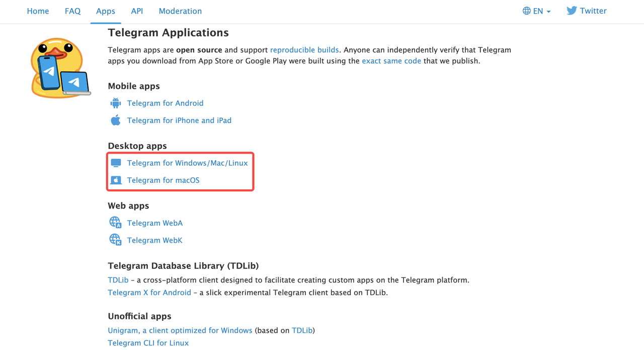
Task: Click the Unofficial apps heading
Action: coord(139,316)
